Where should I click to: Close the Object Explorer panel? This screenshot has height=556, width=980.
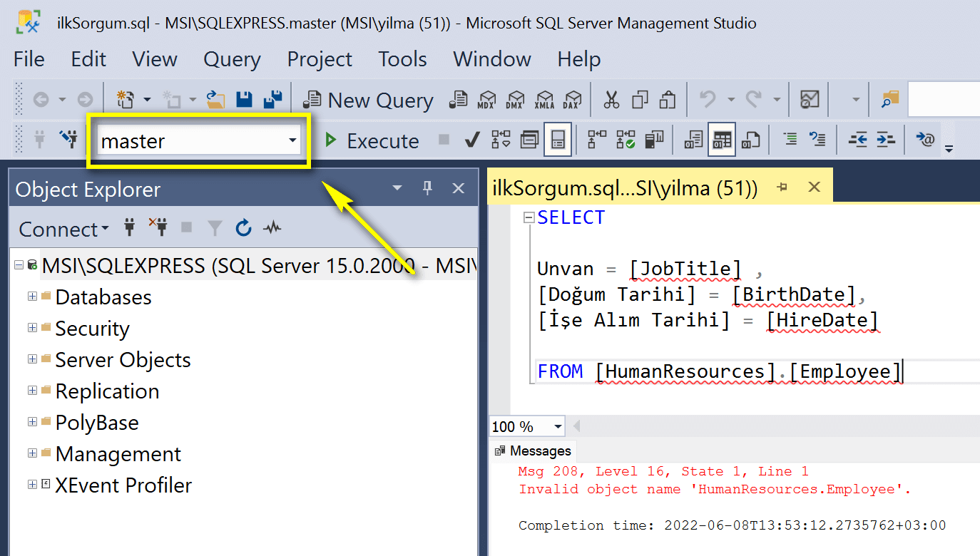(459, 188)
